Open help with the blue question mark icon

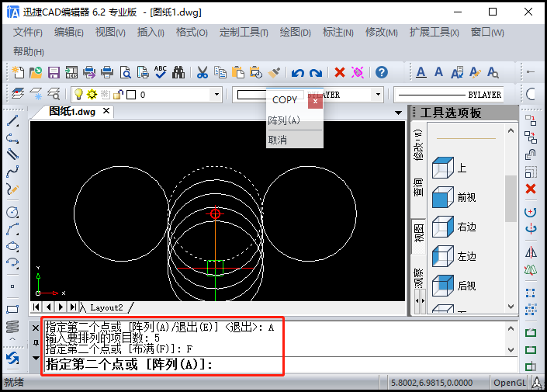382,72
